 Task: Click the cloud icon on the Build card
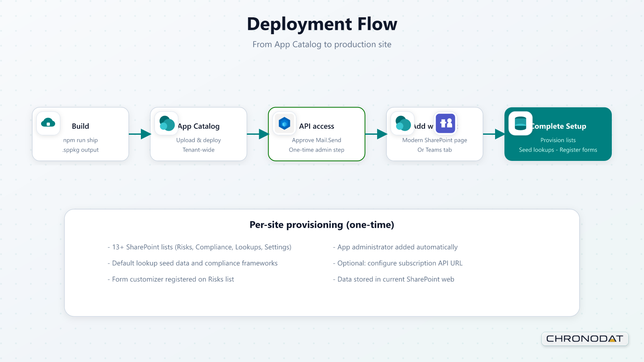[x=48, y=123]
